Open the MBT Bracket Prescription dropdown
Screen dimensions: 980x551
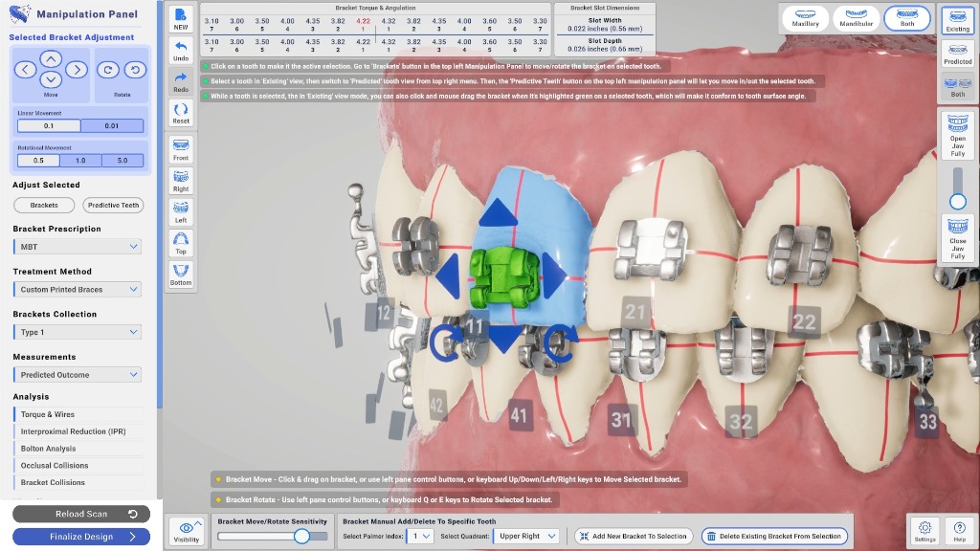coord(78,246)
